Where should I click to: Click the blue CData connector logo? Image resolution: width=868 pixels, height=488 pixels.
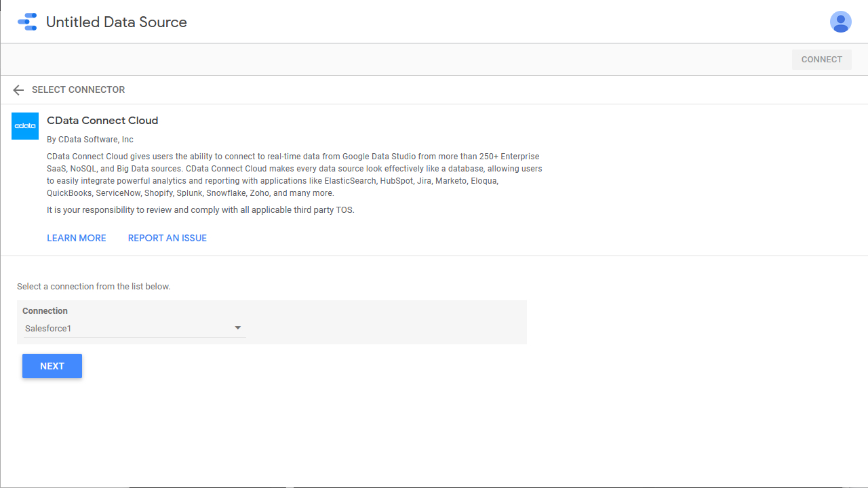25,126
